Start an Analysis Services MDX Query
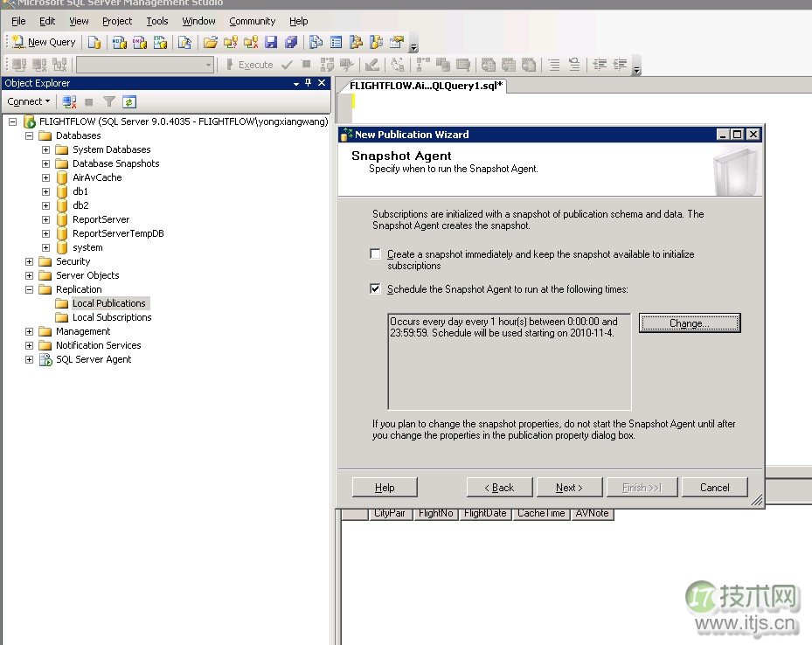 click(x=120, y=42)
